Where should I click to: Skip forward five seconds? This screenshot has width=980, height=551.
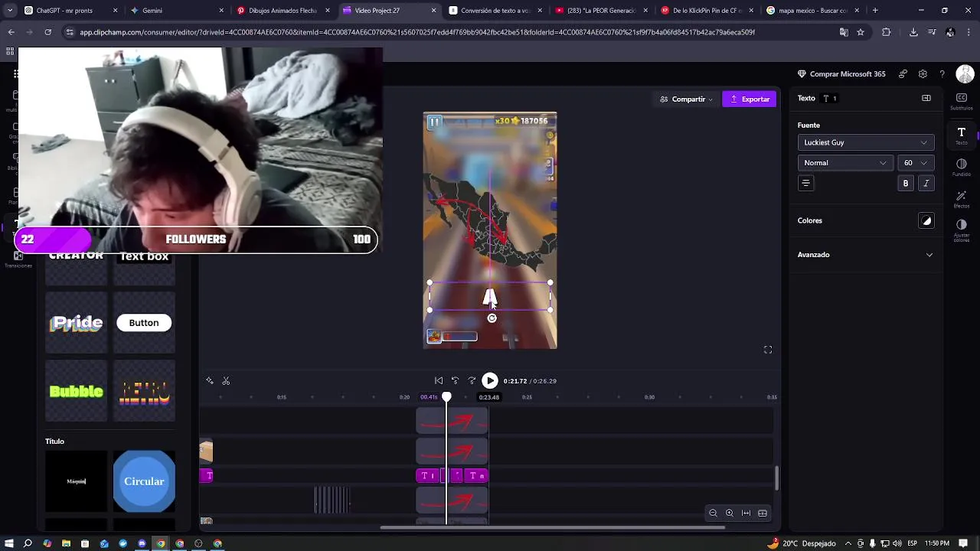472,381
